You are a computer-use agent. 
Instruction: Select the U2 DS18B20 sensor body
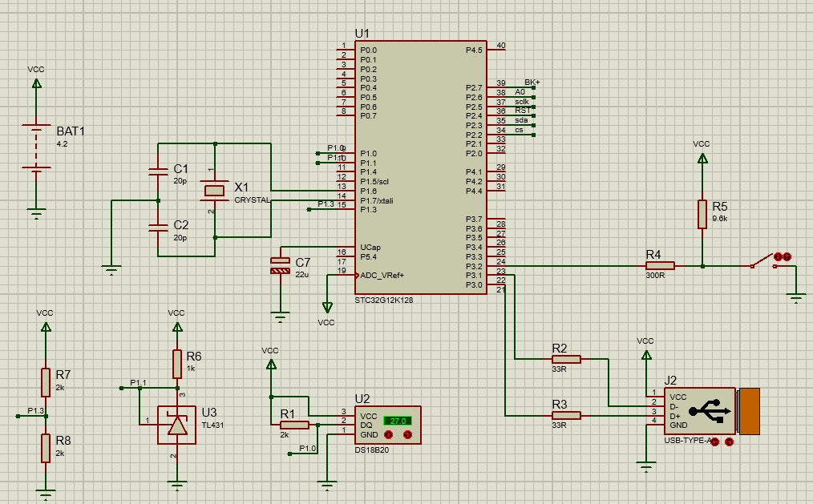(388, 425)
